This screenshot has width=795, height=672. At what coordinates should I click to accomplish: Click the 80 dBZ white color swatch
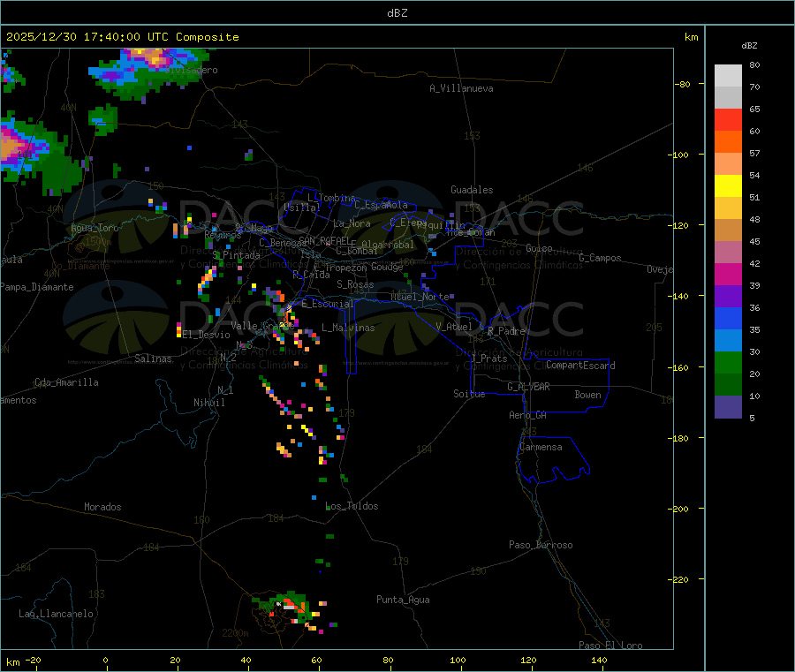click(728, 76)
